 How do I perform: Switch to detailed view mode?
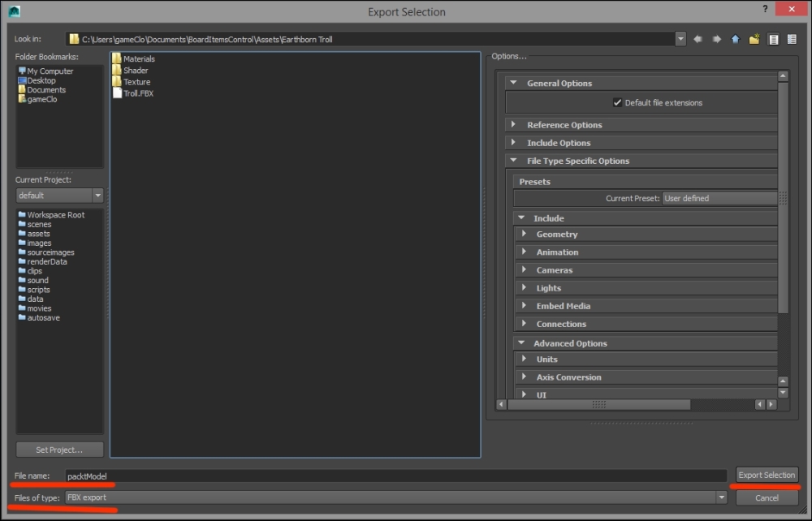tap(791, 39)
